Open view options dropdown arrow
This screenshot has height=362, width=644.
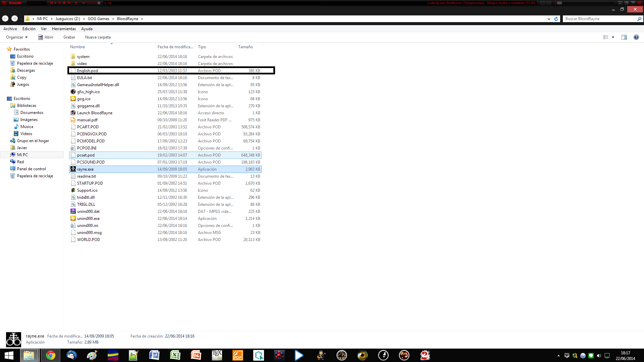coord(613,37)
